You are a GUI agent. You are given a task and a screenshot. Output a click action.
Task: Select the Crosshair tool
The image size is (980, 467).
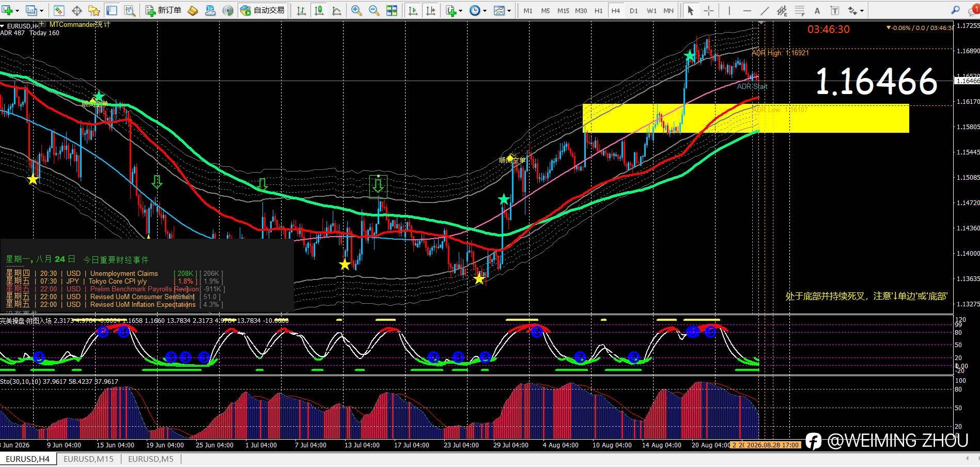[x=709, y=10]
